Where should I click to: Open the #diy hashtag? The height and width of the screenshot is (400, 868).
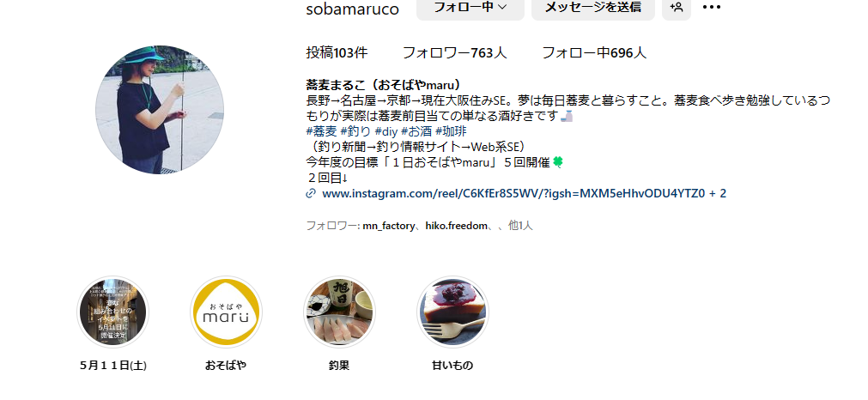385,131
